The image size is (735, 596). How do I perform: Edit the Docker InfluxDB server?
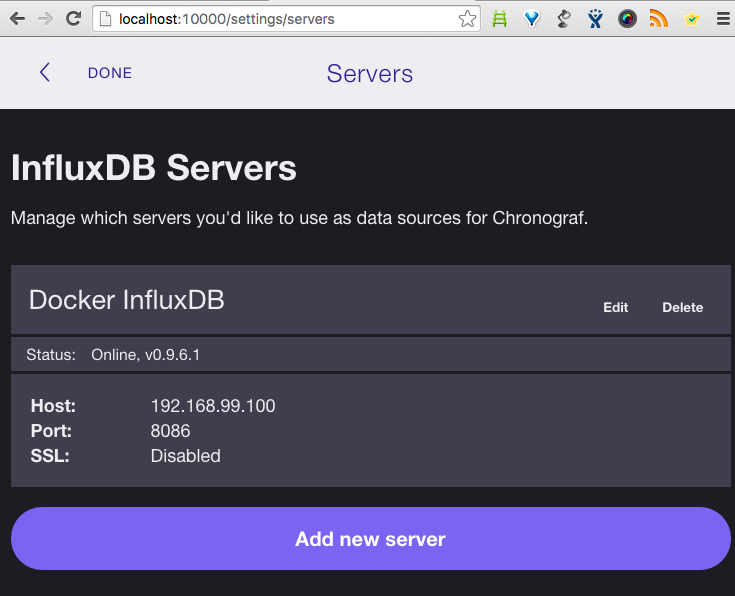click(615, 308)
